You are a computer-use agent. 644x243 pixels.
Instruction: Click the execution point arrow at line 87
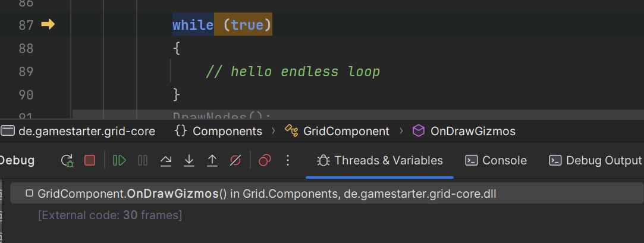tap(48, 25)
